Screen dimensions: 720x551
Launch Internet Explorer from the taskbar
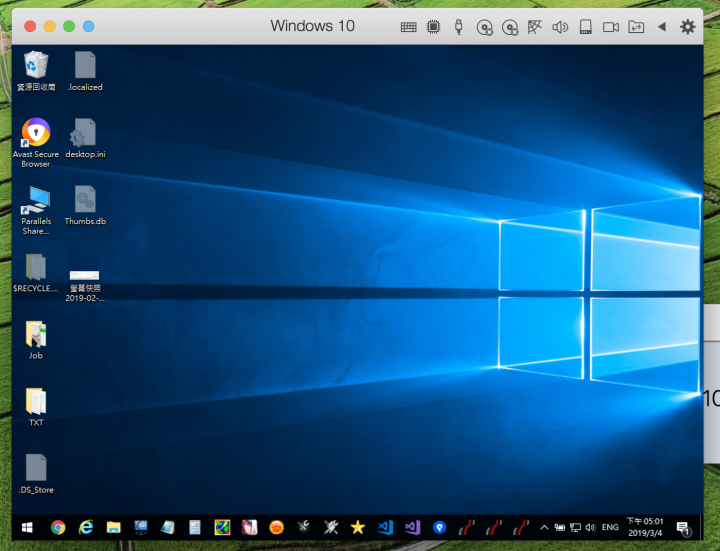(x=85, y=528)
